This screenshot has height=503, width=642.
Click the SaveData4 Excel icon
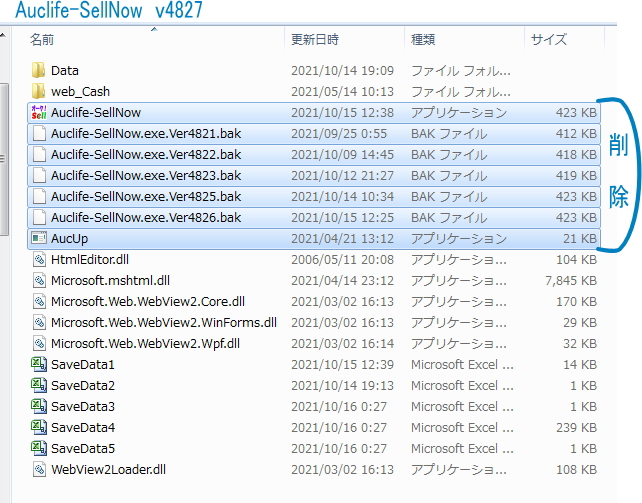click(39, 427)
